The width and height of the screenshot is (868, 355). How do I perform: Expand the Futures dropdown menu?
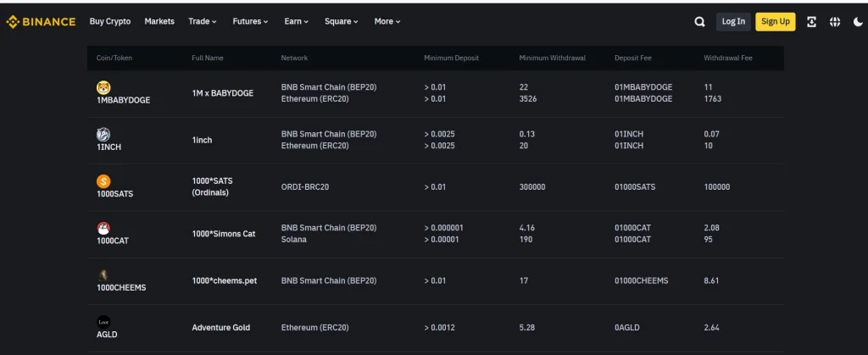250,21
